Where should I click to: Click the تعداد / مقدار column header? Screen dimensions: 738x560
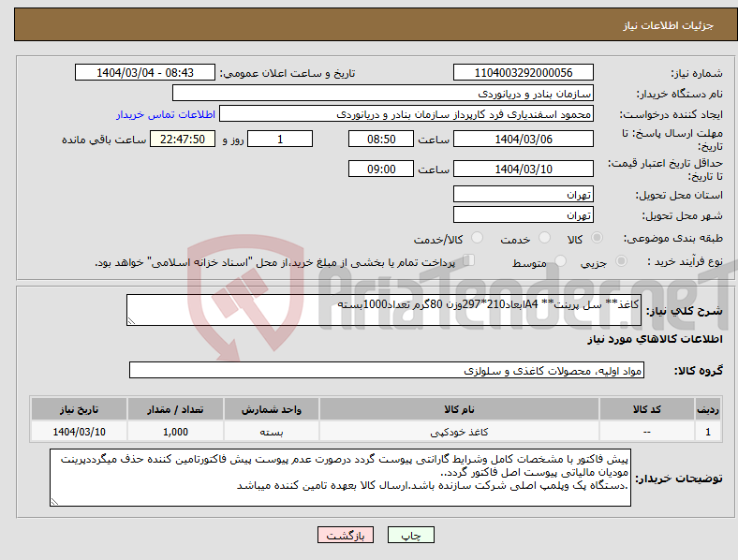175,409
